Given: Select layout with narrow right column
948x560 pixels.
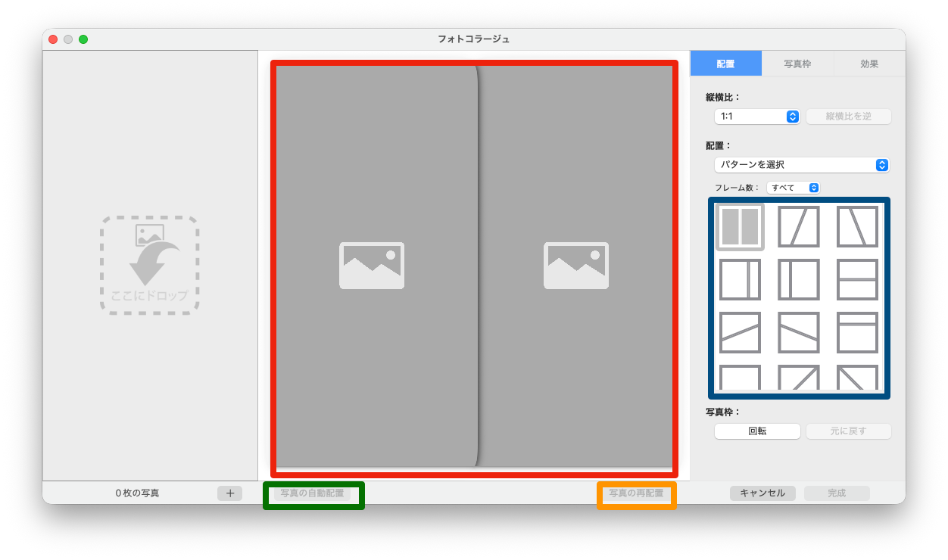Looking at the screenshot, I should 740,279.
